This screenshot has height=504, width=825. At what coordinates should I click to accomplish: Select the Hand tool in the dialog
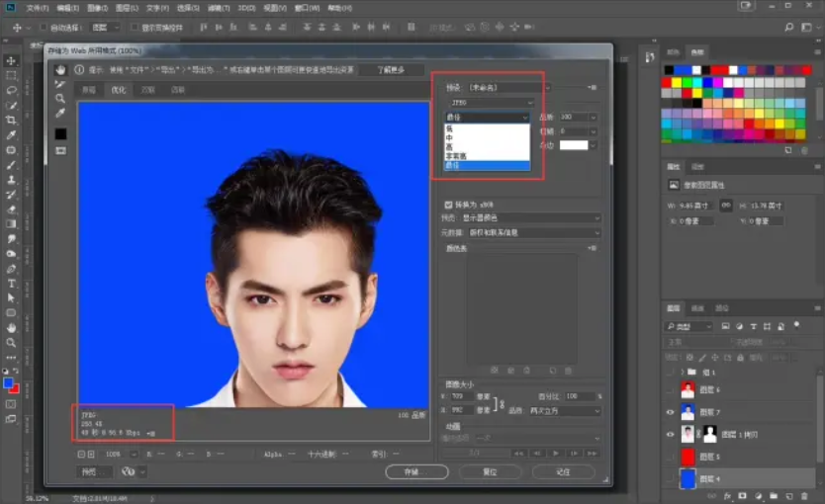tap(60, 69)
